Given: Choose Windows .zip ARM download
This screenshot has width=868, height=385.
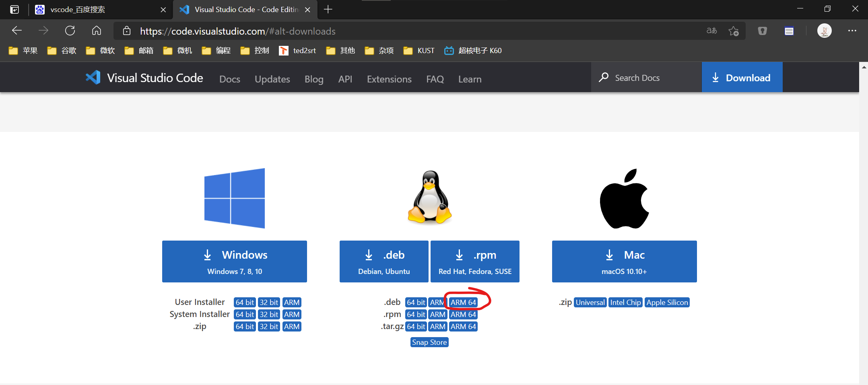Looking at the screenshot, I should click(x=292, y=327).
